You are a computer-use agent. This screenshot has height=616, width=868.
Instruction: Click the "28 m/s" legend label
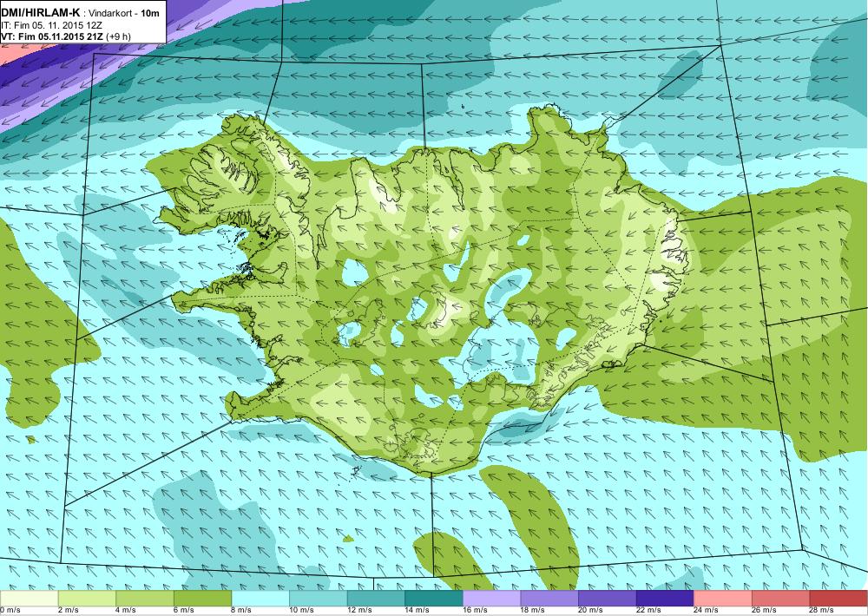(822, 611)
